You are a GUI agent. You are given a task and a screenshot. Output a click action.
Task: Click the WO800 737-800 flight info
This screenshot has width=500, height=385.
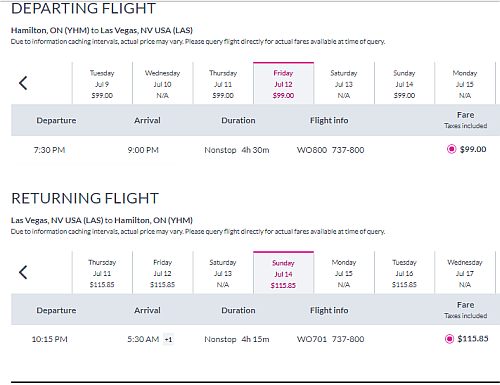coord(330,150)
